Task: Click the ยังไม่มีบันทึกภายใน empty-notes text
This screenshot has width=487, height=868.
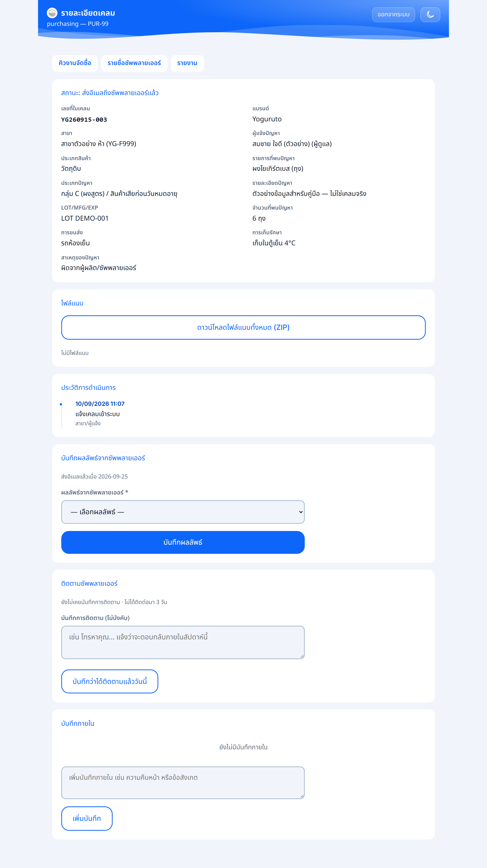Action: pos(243,747)
